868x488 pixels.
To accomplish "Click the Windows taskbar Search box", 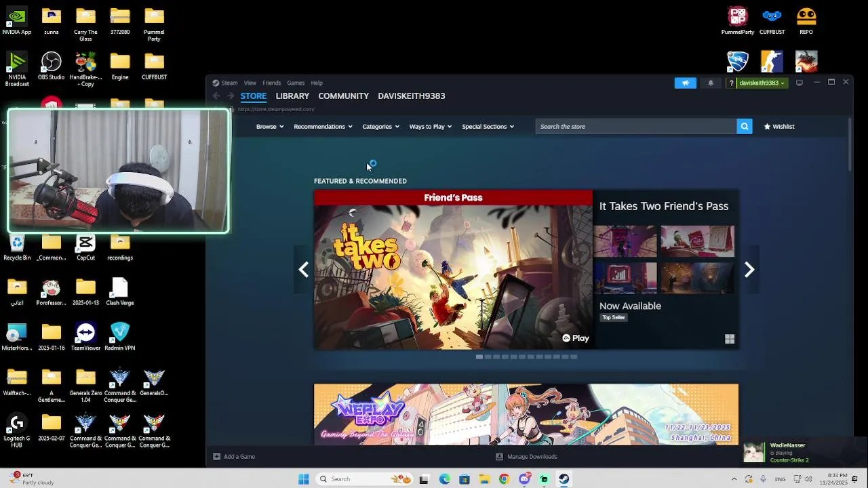I will (x=366, y=479).
